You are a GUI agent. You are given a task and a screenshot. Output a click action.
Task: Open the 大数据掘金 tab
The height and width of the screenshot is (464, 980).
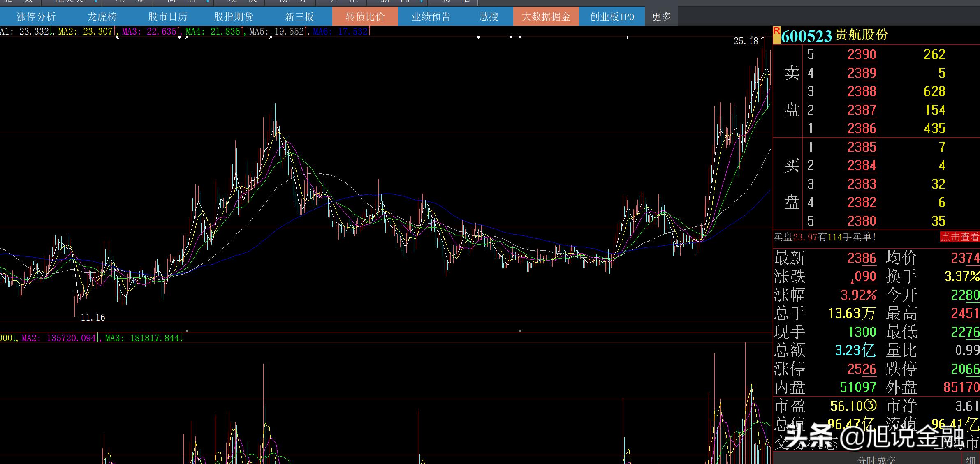[x=546, y=16]
